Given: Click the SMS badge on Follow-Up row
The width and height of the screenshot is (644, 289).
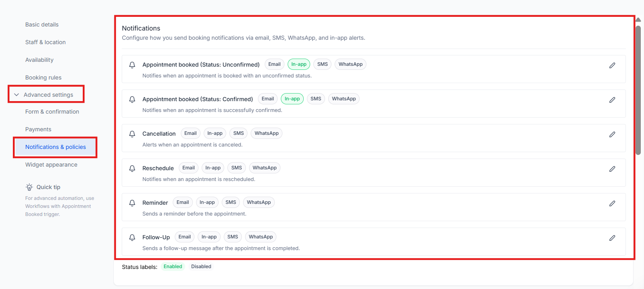Looking at the screenshot, I should click(233, 237).
